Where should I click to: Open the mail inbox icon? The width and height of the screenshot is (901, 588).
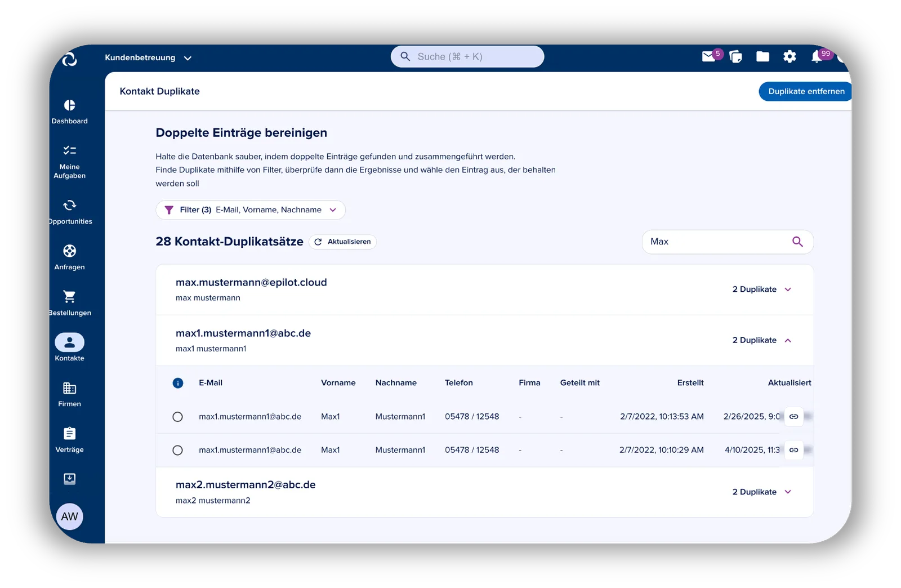708,56
